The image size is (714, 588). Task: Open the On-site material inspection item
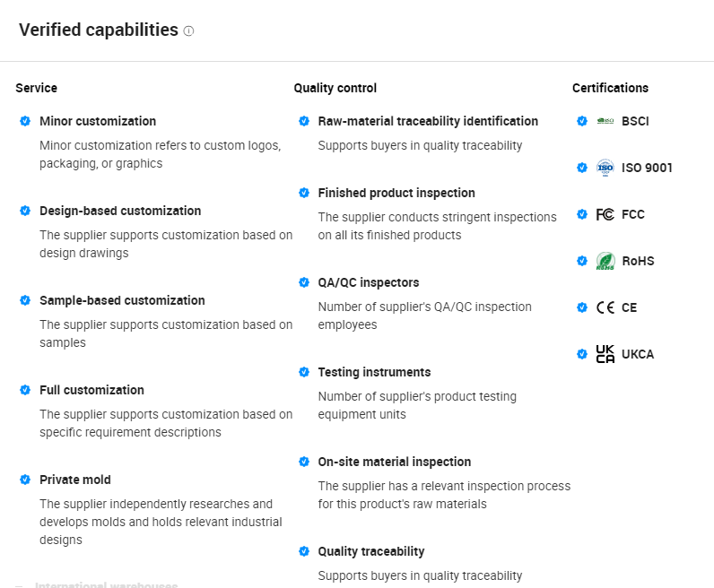pyautogui.click(x=394, y=462)
